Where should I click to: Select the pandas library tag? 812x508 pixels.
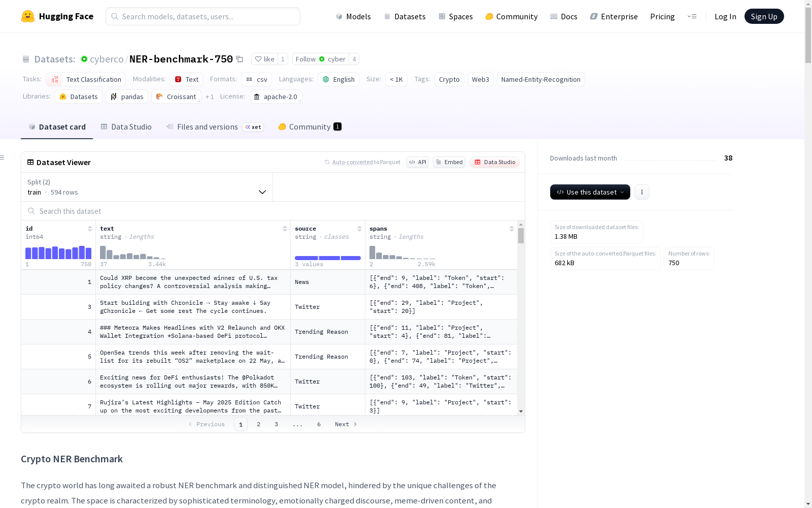[x=127, y=97]
